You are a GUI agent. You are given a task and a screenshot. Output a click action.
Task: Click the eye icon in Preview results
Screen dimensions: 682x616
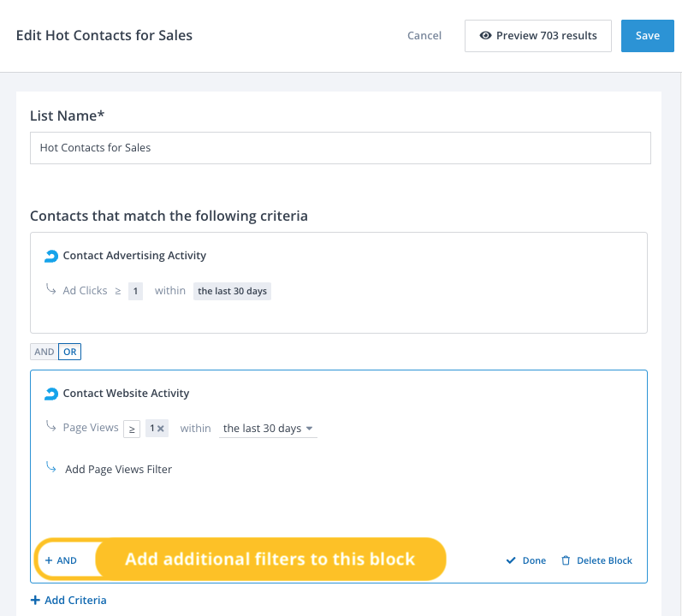click(485, 36)
